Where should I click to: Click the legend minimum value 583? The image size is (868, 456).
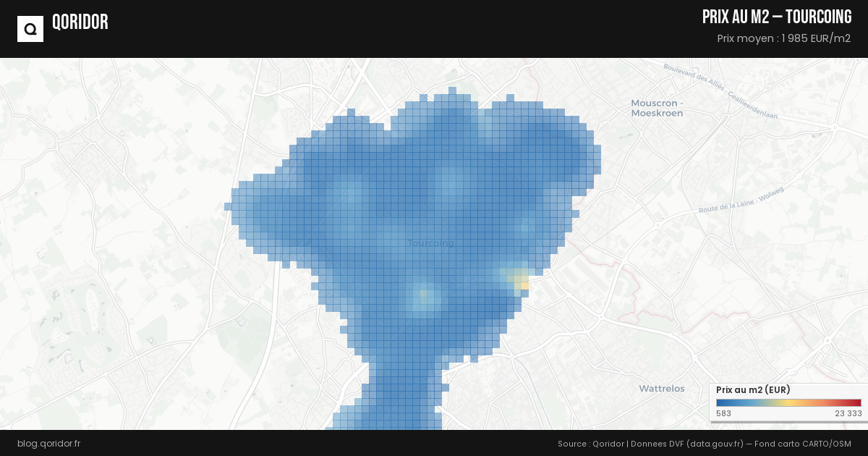coord(723,413)
